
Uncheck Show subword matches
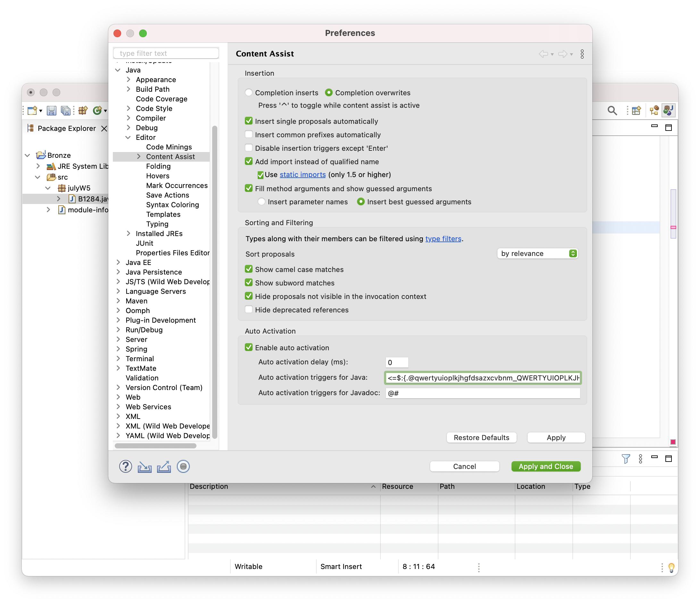tap(249, 283)
